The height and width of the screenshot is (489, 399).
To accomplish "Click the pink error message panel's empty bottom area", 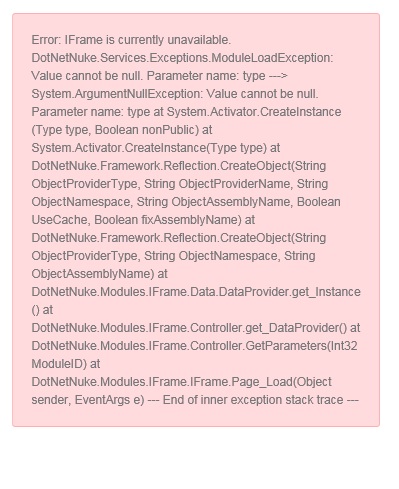I will [x=196, y=417].
